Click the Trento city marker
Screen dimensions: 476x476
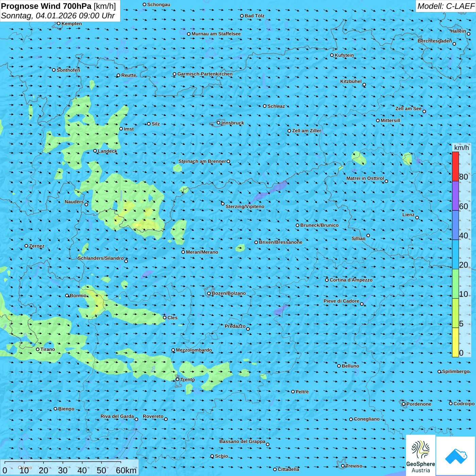point(177,379)
